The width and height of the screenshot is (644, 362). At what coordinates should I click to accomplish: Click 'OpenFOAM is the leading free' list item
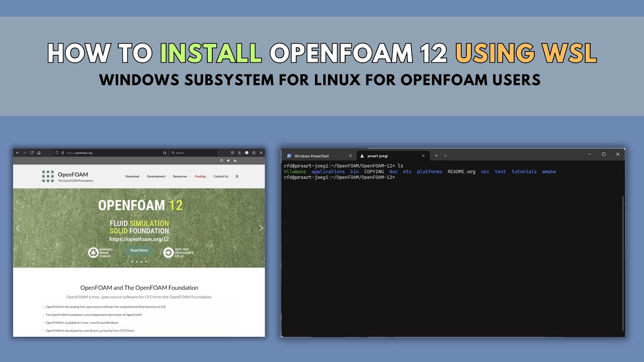point(105,307)
